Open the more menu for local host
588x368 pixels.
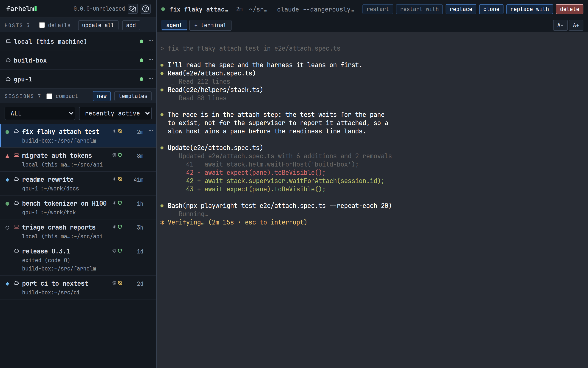click(x=151, y=41)
